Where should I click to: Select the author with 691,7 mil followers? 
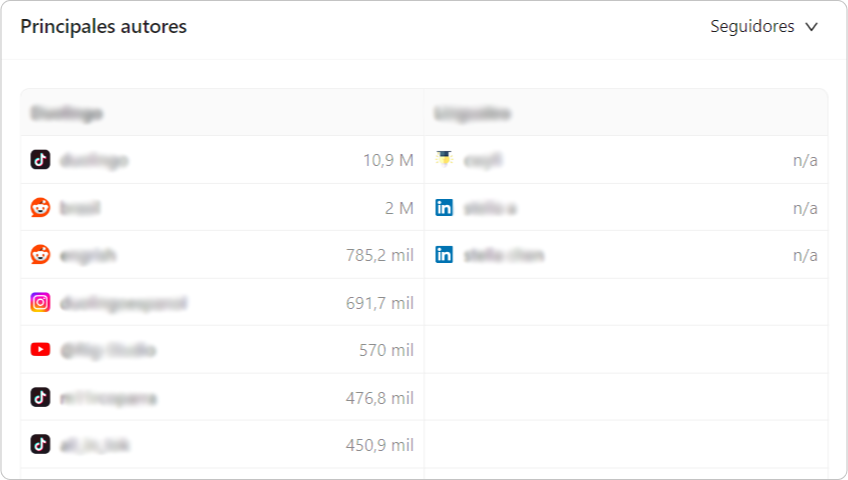(123, 303)
